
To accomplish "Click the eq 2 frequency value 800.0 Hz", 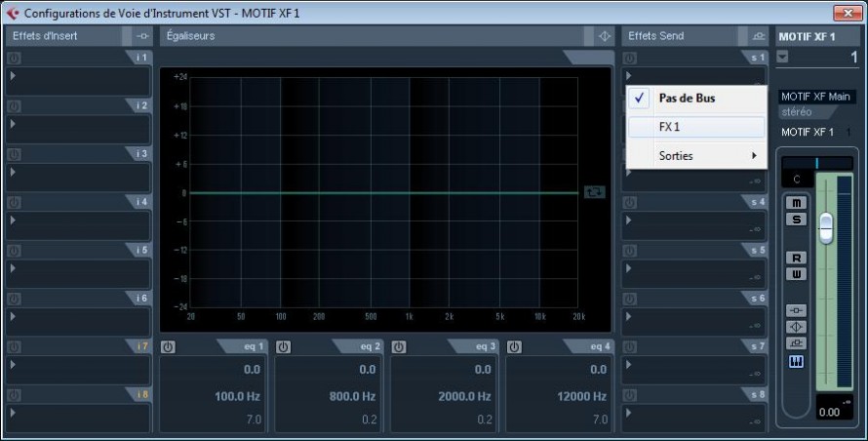I will point(353,397).
